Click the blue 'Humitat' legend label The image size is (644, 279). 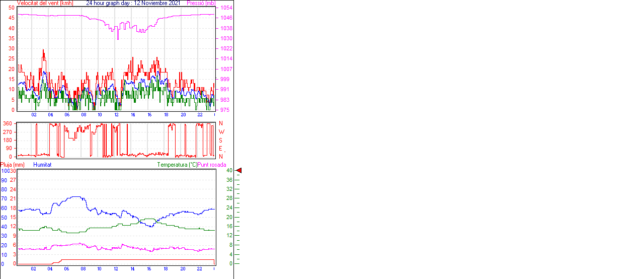click(42, 165)
